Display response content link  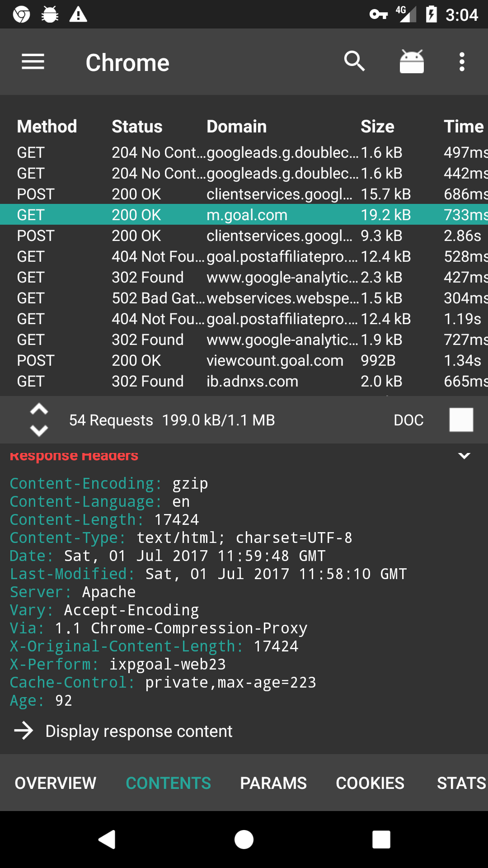click(x=139, y=731)
